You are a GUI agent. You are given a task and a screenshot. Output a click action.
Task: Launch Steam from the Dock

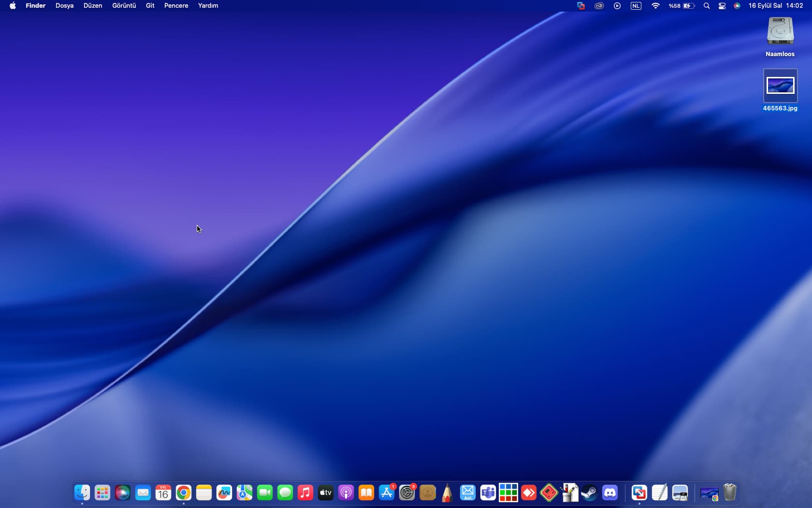(589, 493)
